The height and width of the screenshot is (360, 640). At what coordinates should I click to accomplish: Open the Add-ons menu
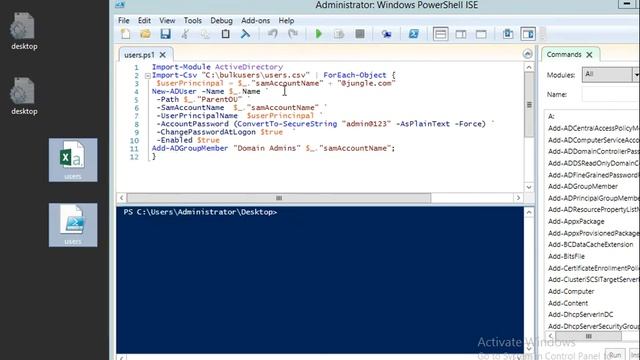click(256, 20)
